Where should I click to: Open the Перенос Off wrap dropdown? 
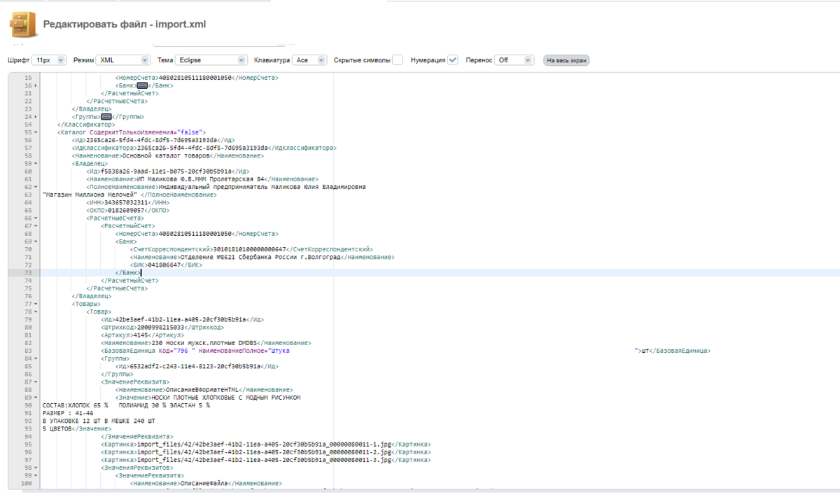pos(514,60)
